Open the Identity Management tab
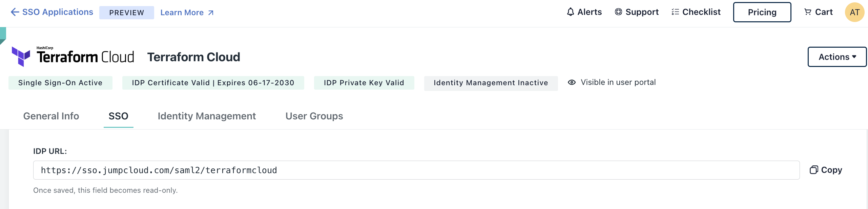Viewport: 868px width, 209px height. tap(207, 116)
